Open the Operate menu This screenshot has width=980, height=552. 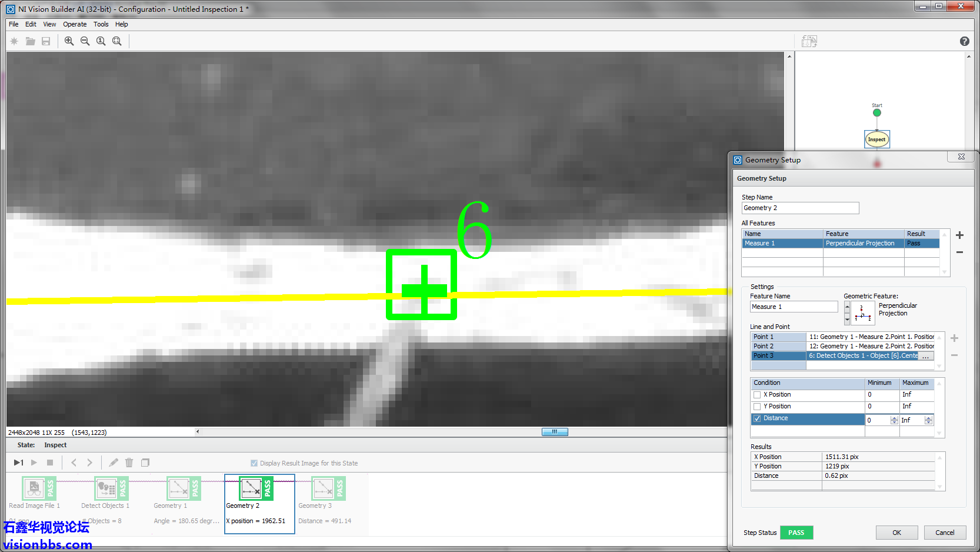[75, 24]
